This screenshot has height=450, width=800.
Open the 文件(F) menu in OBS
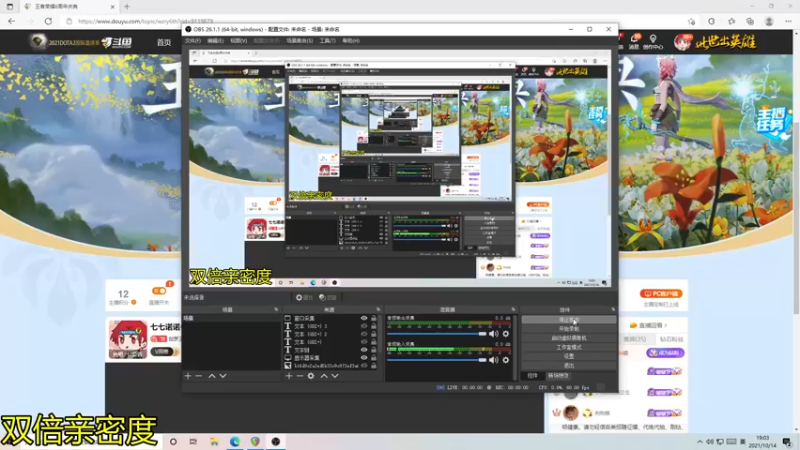point(193,41)
